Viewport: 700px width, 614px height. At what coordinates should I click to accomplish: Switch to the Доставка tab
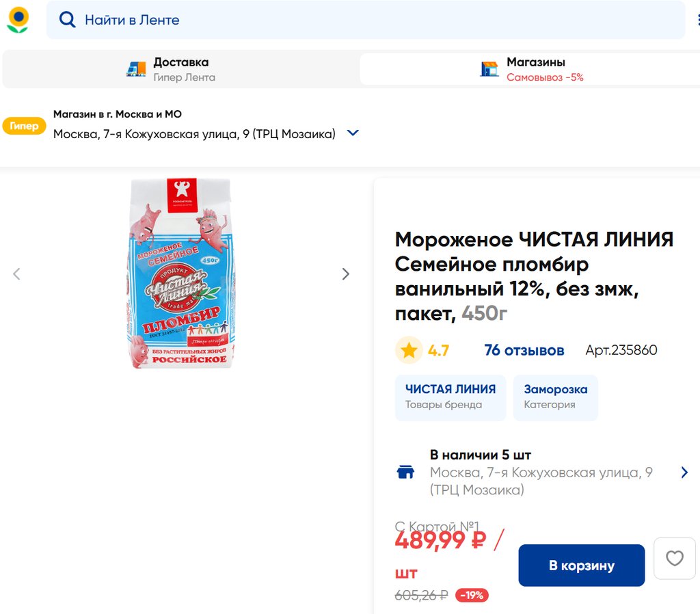click(x=180, y=69)
